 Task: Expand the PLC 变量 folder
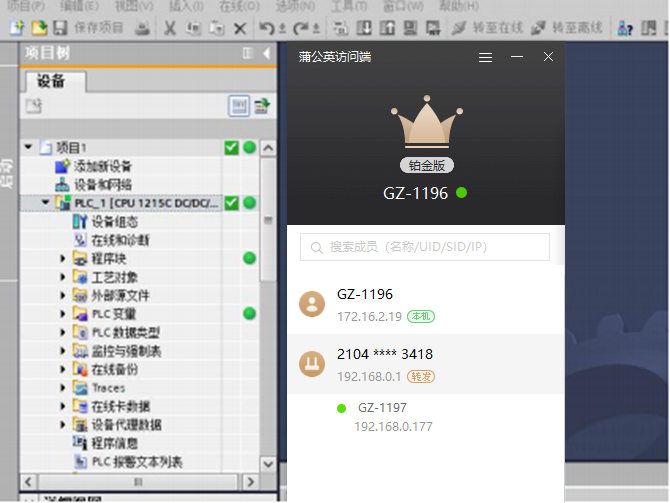pos(62,314)
